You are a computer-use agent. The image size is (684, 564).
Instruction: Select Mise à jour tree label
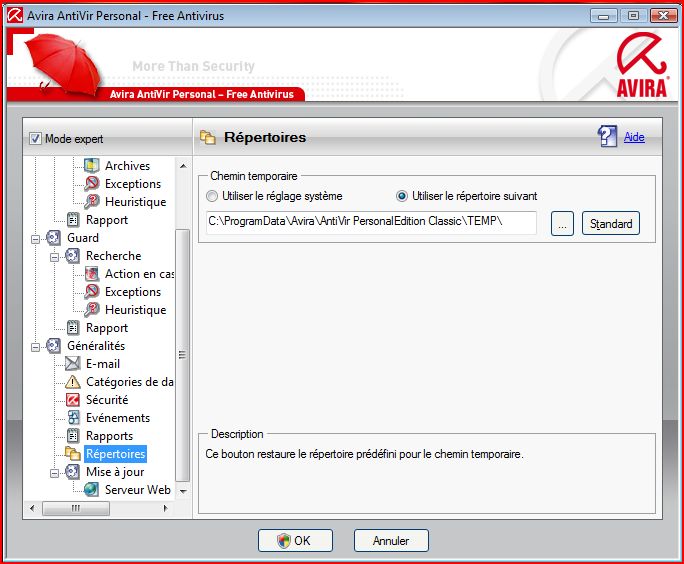(x=115, y=472)
